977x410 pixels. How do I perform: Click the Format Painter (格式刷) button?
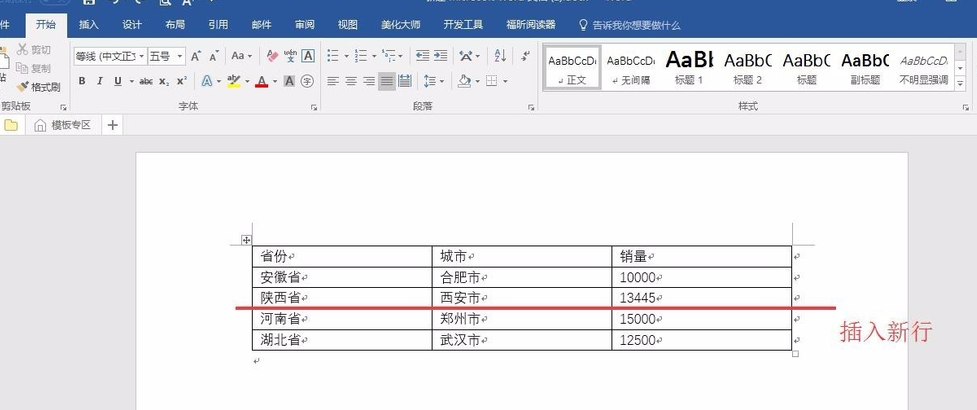[38, 87]
